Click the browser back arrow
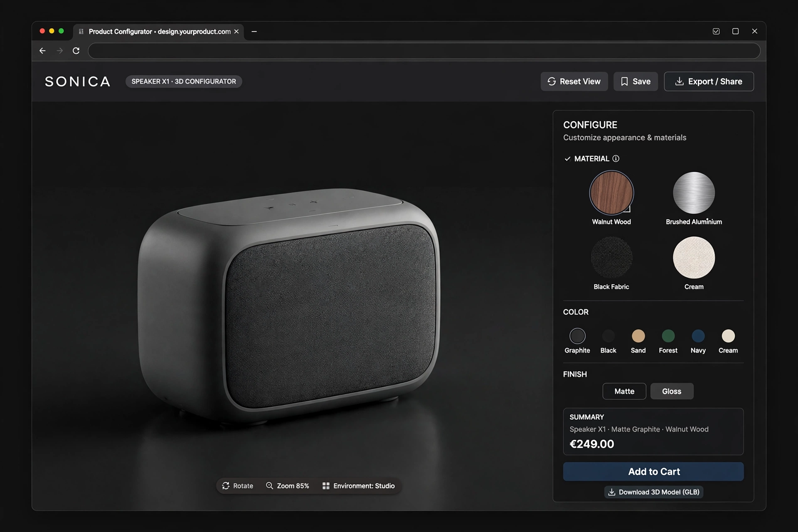798x532 pixels. click(42, 51)
